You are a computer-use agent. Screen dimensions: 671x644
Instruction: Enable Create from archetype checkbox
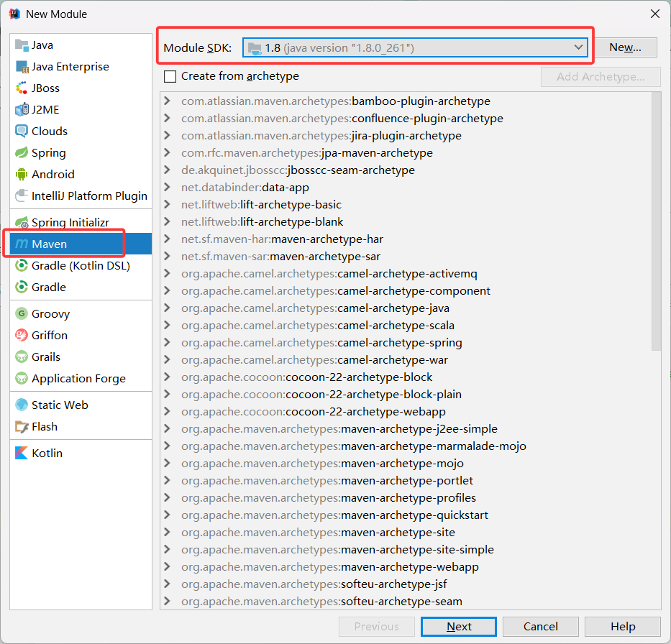point(170,76)
